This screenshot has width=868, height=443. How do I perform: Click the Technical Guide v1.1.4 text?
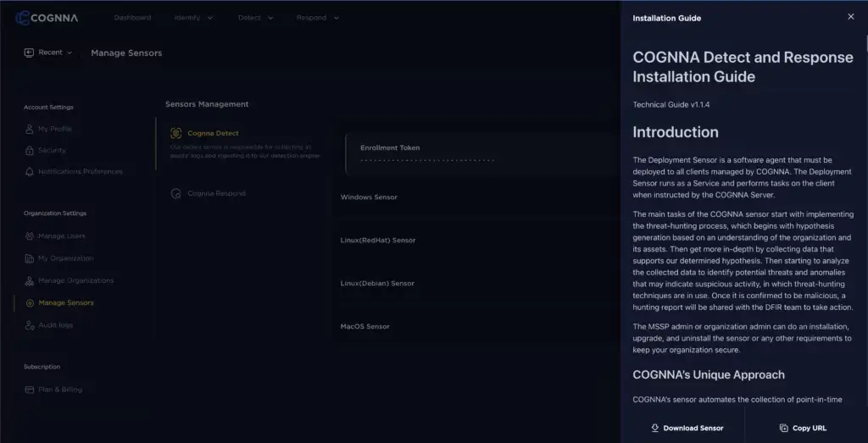(x=671, y=104)
